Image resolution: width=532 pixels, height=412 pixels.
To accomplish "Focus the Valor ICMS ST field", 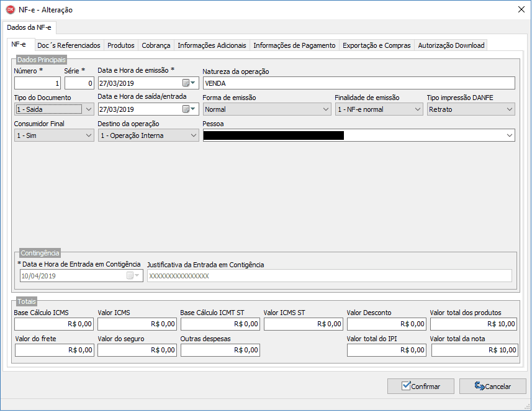I will click(x=304, y=324).
